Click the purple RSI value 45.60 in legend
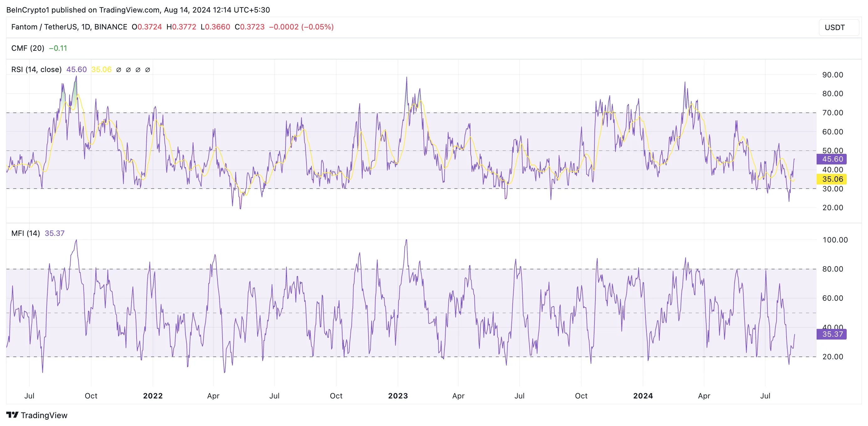 [x=76, y=69]
